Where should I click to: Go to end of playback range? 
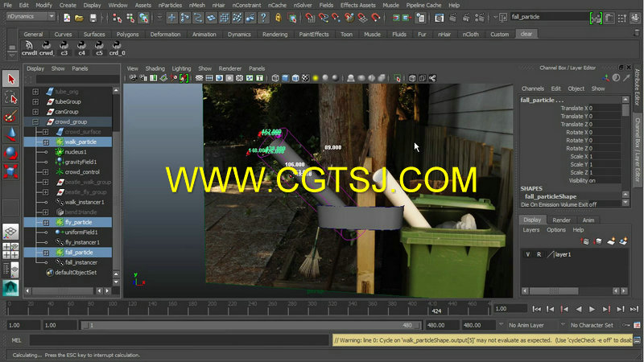click(x=634, y=309)
